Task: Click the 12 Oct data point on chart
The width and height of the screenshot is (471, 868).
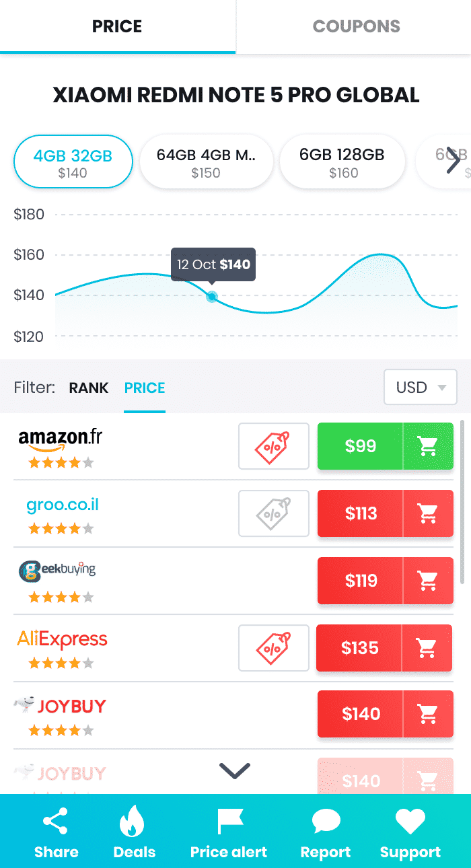Action: (212, 297)
